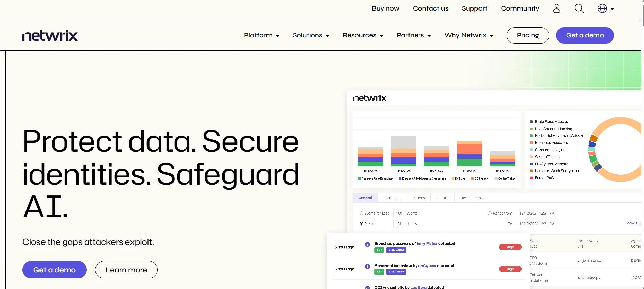The height and width of the screenshot is (289, 644).
Task: Click DCShadow chart legend swatch
Action: click(472, 178)
